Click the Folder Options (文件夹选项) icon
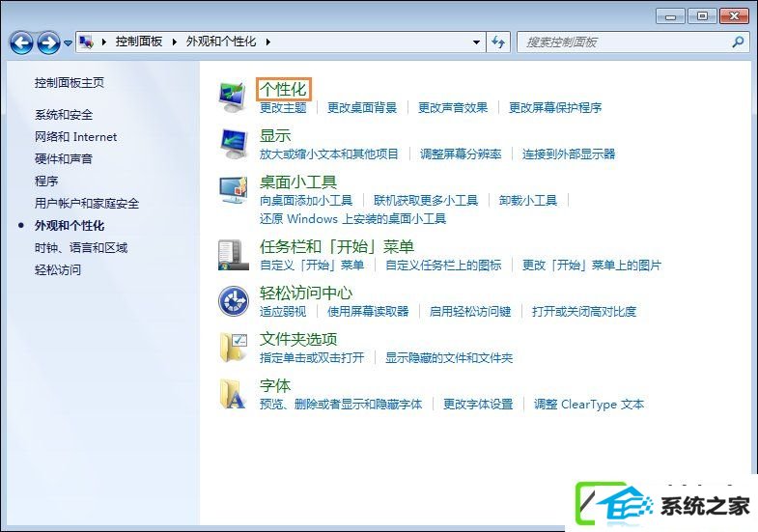The image size is (758, 532). click(x=233, y=347)
